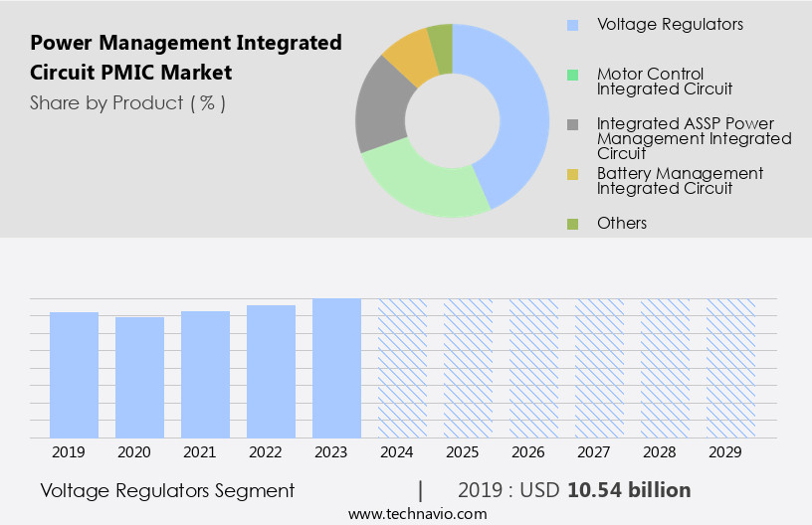Click the Others olive legend swatch
This screenshot has height=525, width=812.
[572, 224]
